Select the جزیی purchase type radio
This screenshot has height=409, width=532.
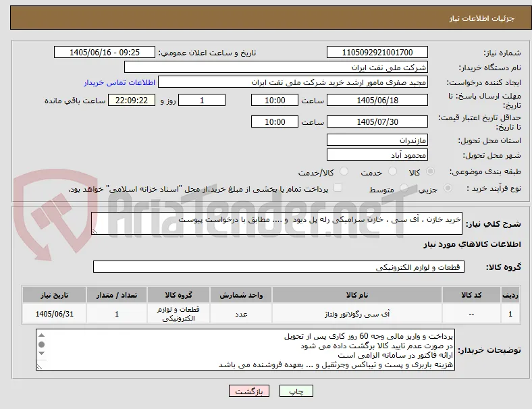click(448, 188)
